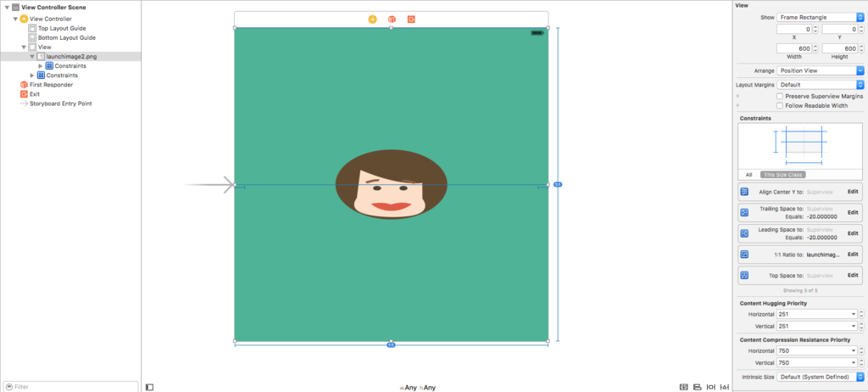Open the Layout Margins Default dropdown

(821, 85)
